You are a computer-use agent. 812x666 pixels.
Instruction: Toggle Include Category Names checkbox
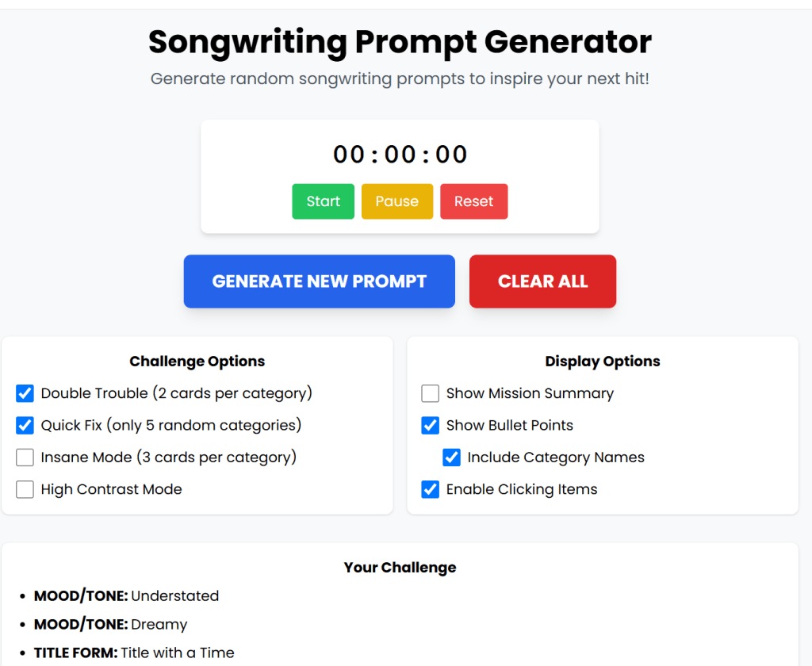coord(452,457)
